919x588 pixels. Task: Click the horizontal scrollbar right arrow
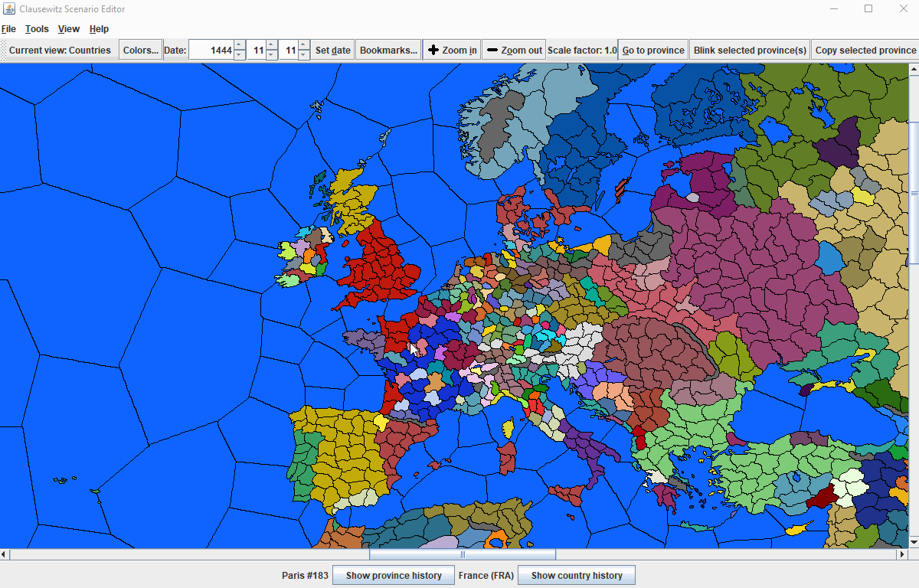point(901,554)
